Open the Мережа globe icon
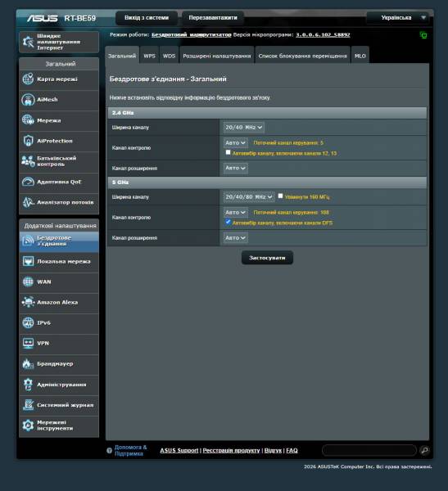Image resolution: width=448 pixels, height=491 pixels. coord(28,120)
